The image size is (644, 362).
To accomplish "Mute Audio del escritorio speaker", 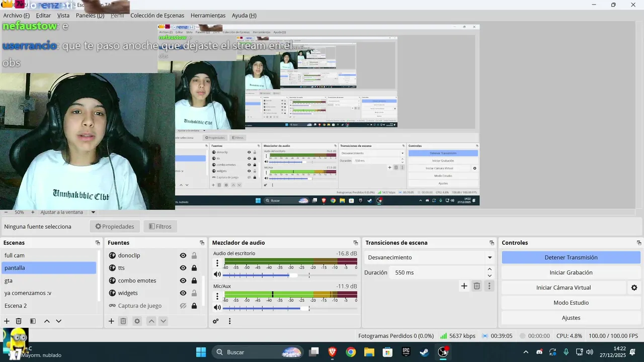I will (217, 275).
